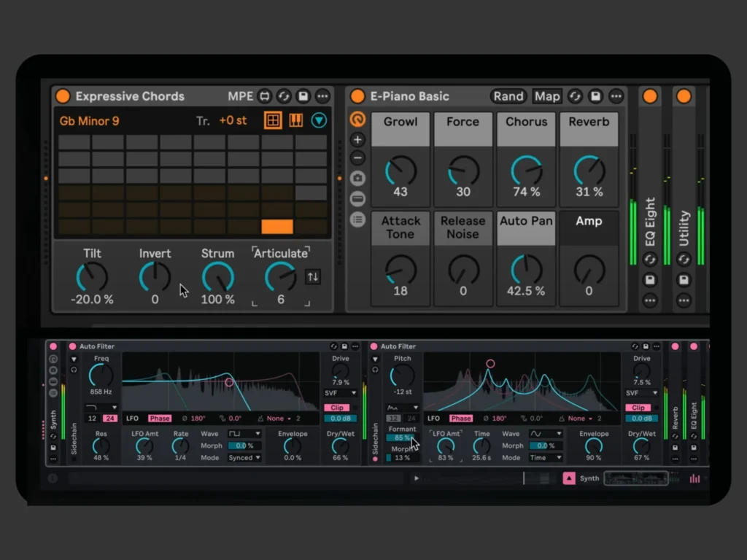
Task: Open Mode dropdown showing Synced
Action: pos(244,458)
